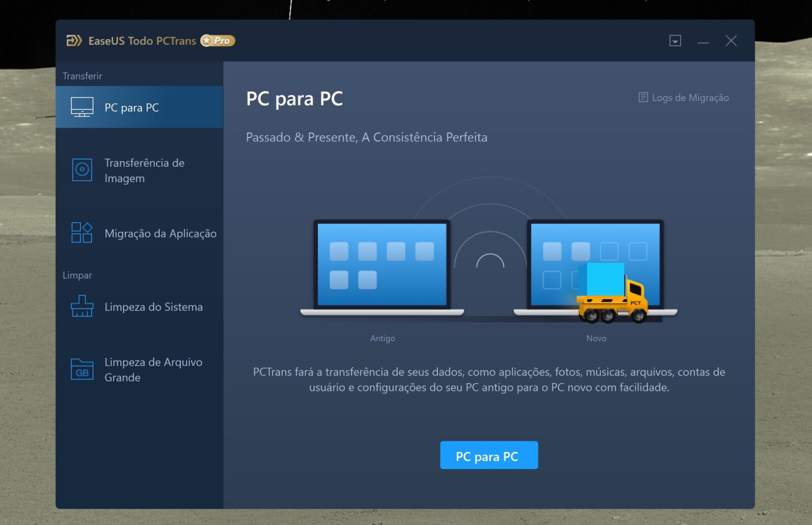Click the Pro badge next to app name
Image resolution: width=812 pixels, height=525 pixels.
[x=218, y=41]
